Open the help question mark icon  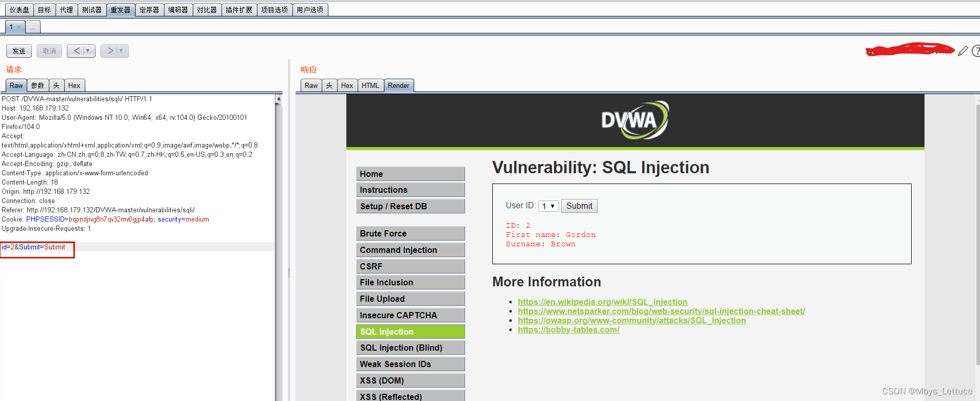976,51
